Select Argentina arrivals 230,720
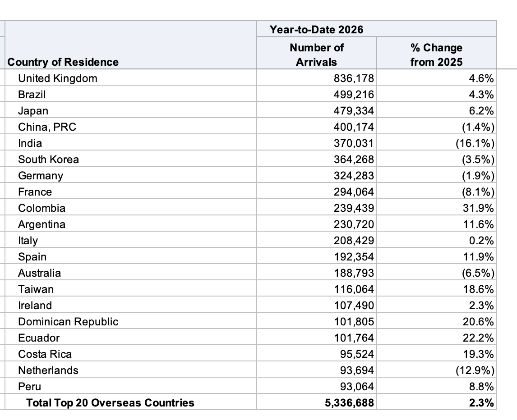The image size is (517, 420). pyautogui.click(x=354, y=224)
